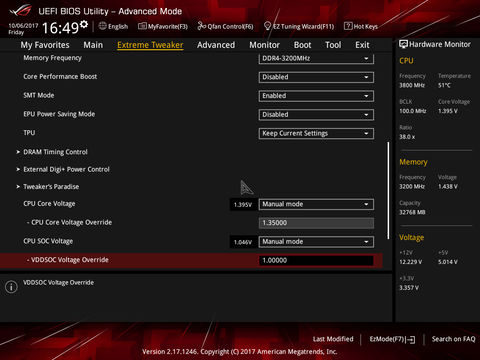Open TPU Keep Current Settings dropdown
Image resolution: width=480 pixels, height=360 pixels.
point(316,133)
